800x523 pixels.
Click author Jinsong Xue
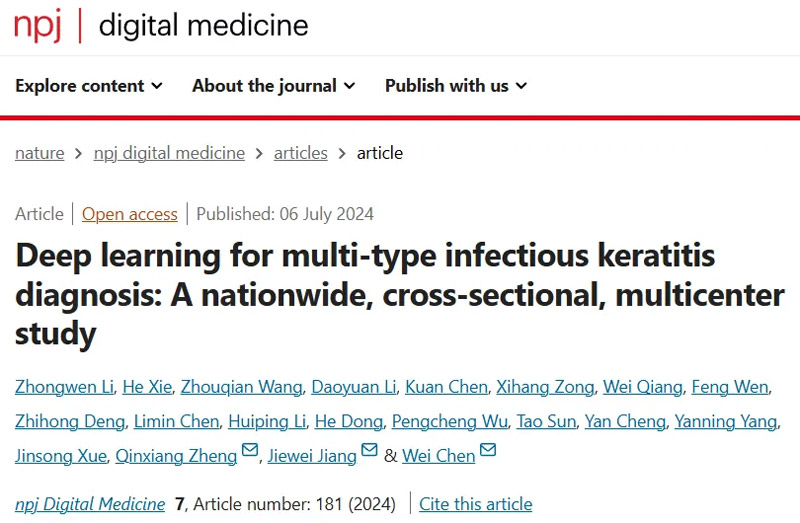61,456
